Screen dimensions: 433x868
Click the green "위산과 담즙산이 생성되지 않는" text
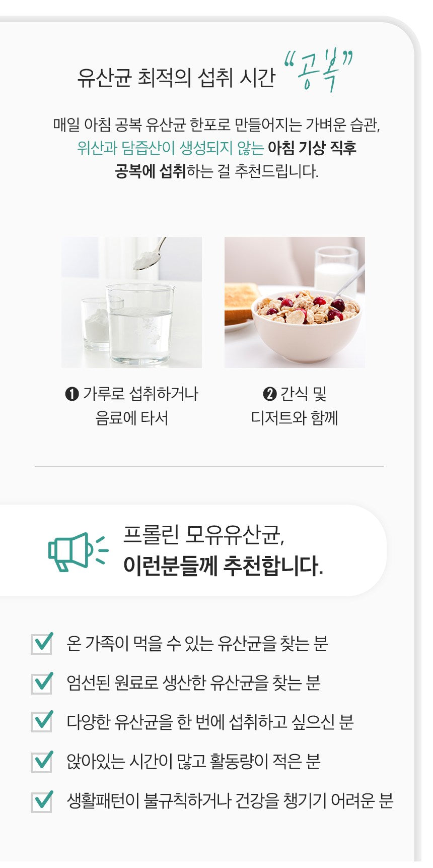click(x=170, y=148)
